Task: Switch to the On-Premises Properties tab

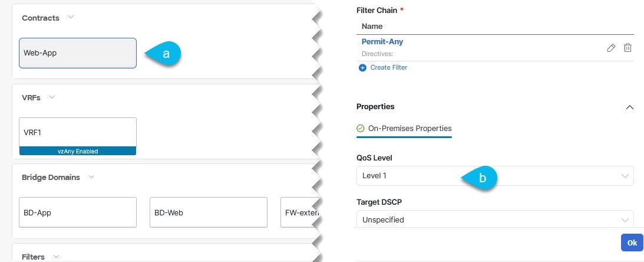Action: click(x=404, y=128)
